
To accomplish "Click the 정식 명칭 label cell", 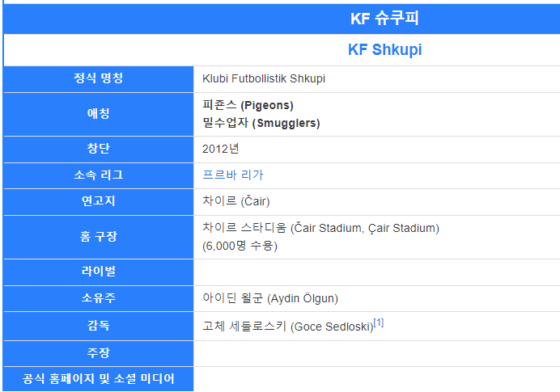I will [x=98, y=78].
